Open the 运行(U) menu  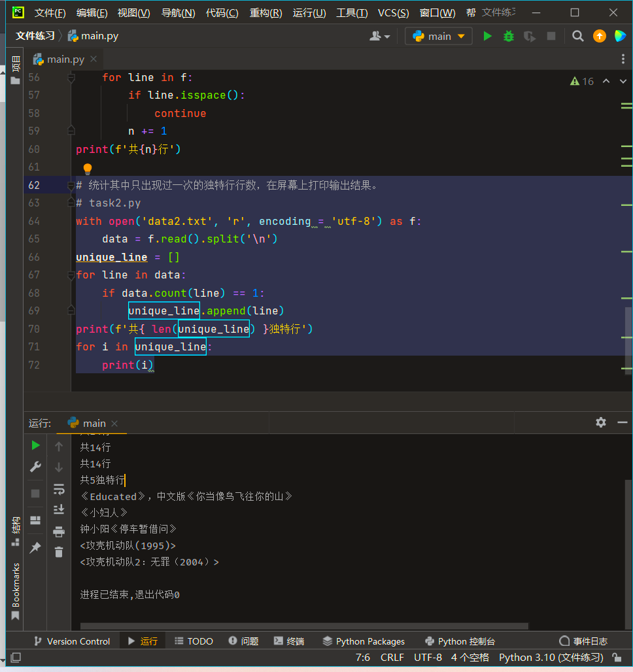[x=309, y=13]
